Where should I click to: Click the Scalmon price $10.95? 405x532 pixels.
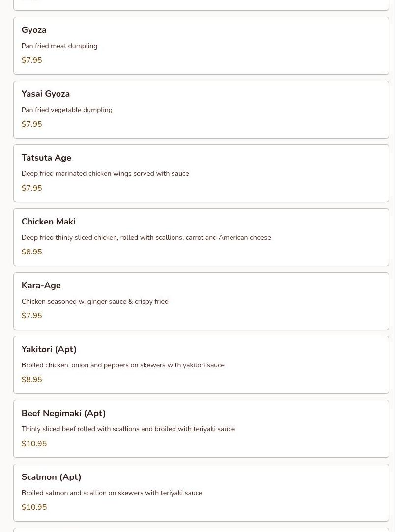coord(34,507)
